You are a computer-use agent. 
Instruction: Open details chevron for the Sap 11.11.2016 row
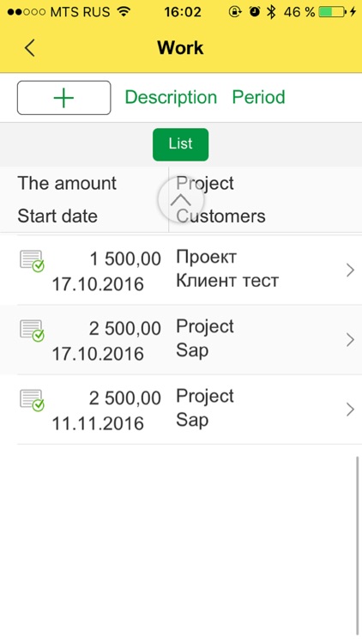click(x=350, y=410)
